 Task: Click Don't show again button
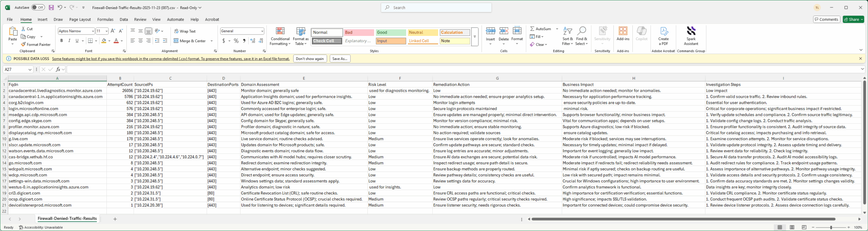tap(310, 59)
